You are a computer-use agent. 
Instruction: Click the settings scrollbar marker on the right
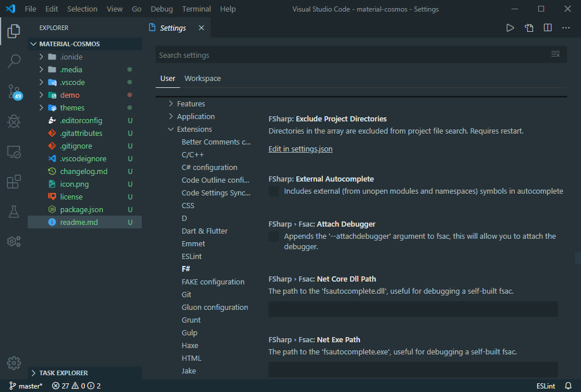click(x=578, y=258)
